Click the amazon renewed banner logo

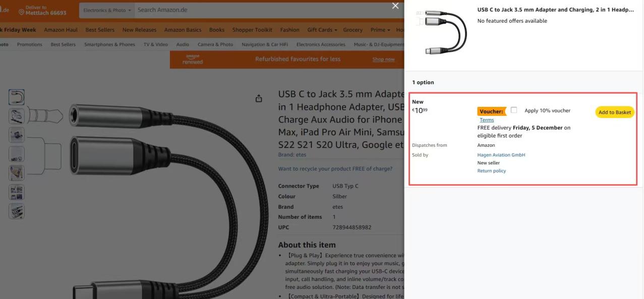pos(193,59)
